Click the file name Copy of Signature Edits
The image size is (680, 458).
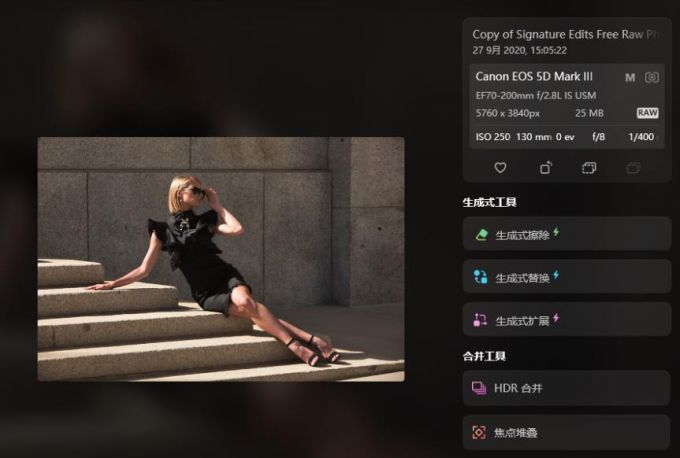566,35
